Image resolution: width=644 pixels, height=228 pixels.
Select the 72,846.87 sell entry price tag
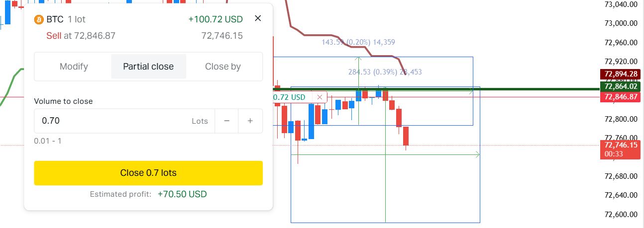(620, 97)
